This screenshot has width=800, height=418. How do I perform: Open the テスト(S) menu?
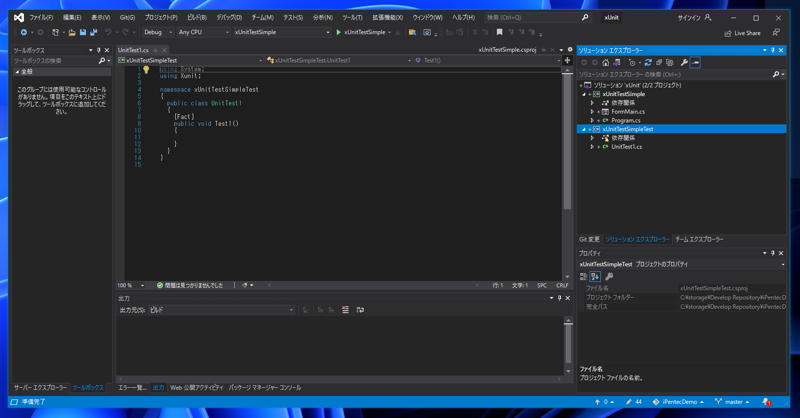click(293, 17)
